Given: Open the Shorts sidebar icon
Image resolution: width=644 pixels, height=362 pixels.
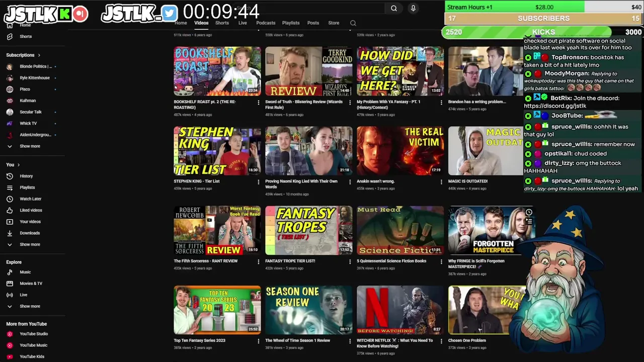Looking at the screenshot, I should (10, 36).
